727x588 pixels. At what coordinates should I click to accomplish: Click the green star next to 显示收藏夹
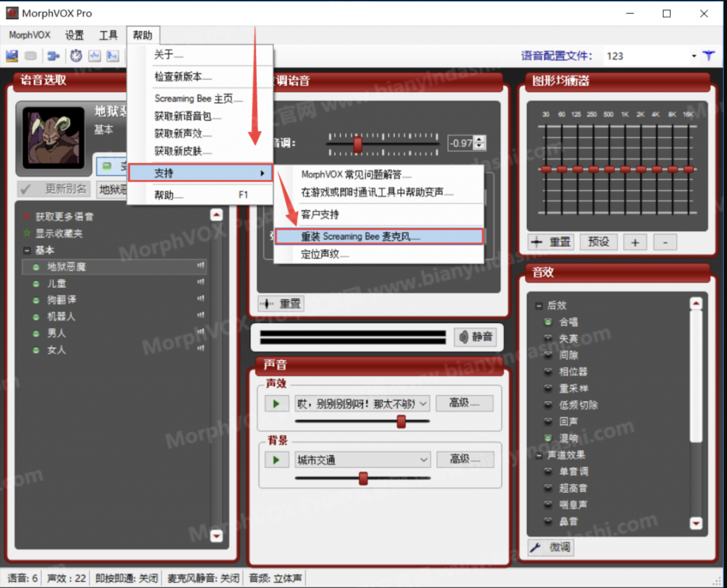27,233
